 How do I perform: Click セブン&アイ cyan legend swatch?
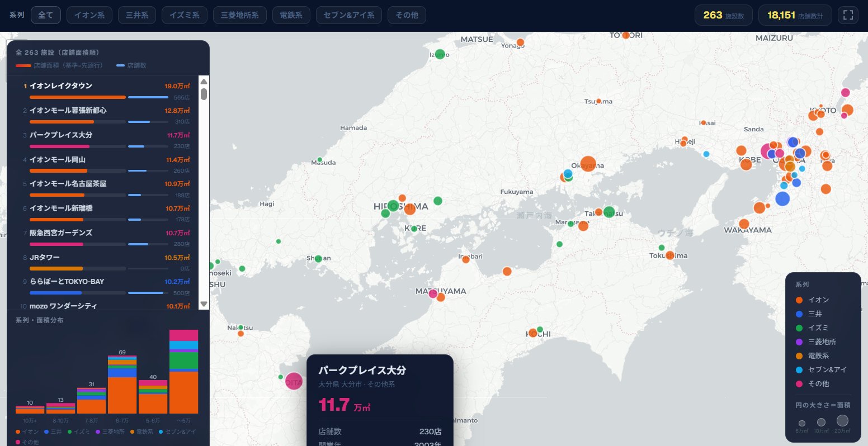click(799, 369)
